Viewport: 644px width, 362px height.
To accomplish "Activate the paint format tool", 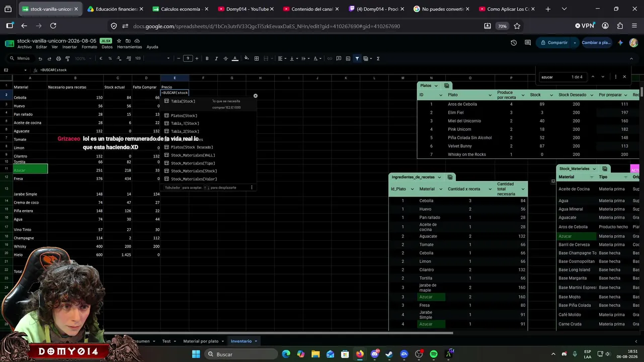I will pos(67,58).
